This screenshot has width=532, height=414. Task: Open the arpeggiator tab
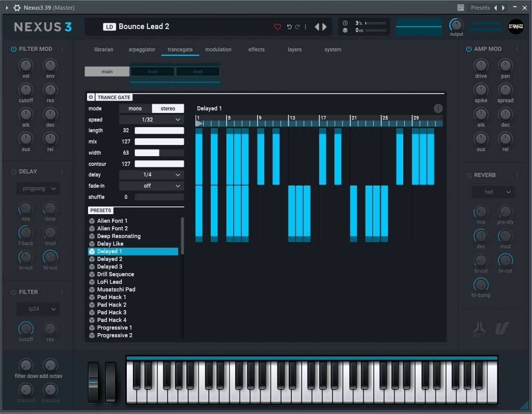pyautogui.click(x=142, y=49)
